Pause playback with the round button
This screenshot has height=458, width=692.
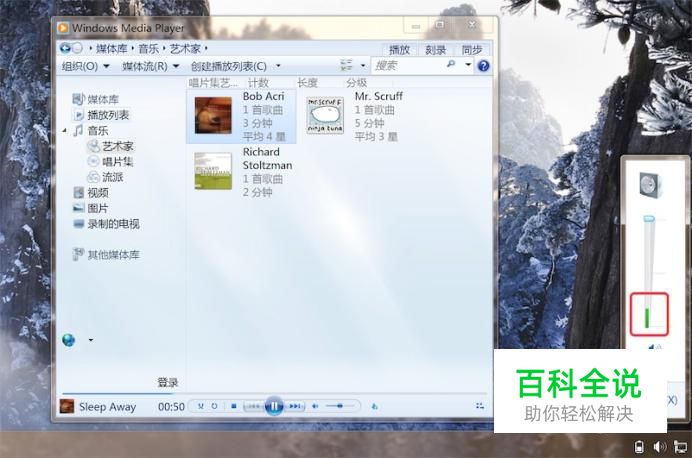coord(274,406)
